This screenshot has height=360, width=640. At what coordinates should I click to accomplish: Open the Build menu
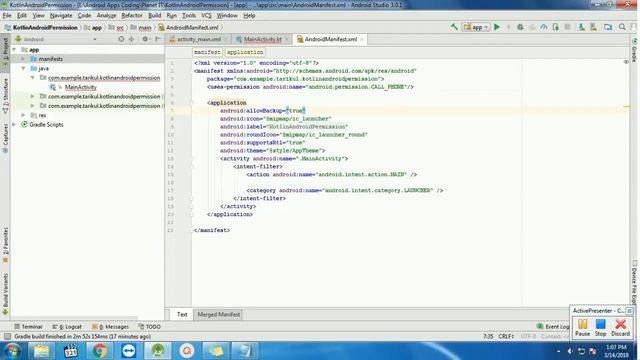click(154, 16)
